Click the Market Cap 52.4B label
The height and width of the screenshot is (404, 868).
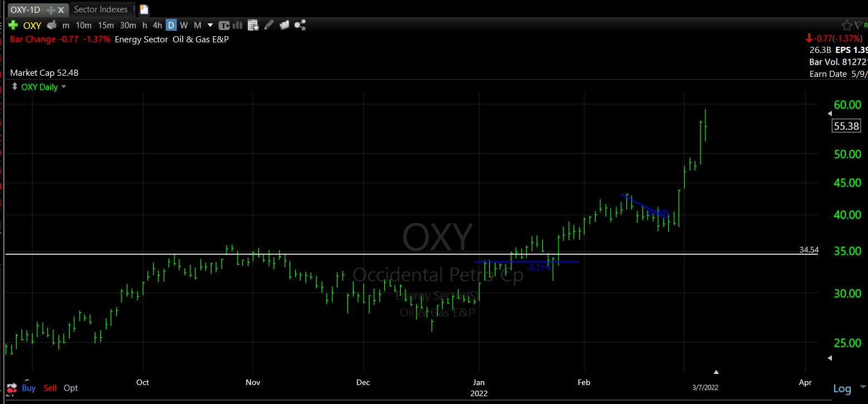[x=45, y=73]
